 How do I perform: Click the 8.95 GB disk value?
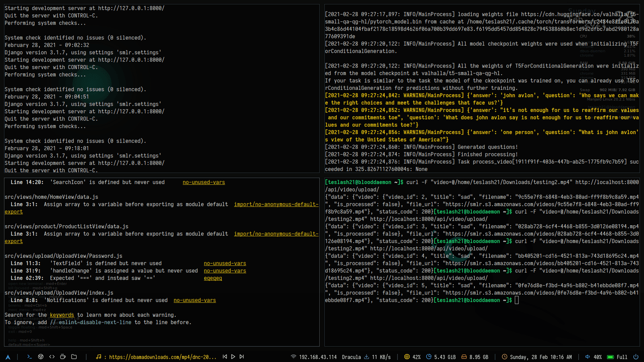click(479, 357)
